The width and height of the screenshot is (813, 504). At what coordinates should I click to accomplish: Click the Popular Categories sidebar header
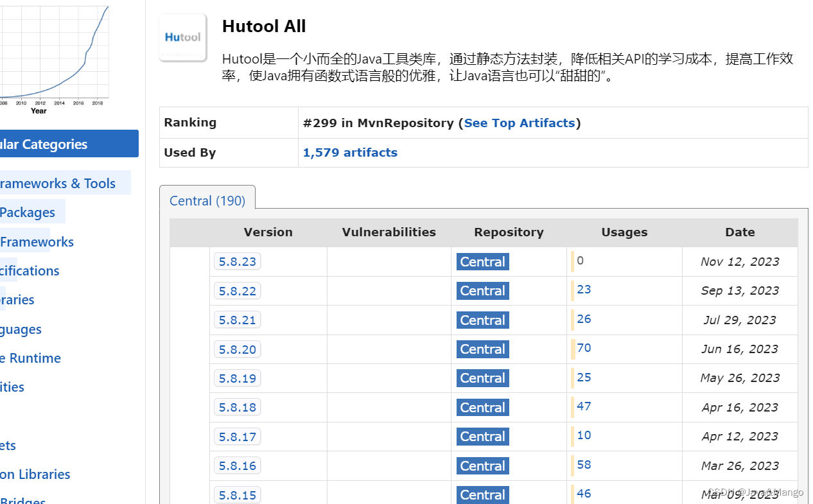pyautogui.click(x=69, y=144)
